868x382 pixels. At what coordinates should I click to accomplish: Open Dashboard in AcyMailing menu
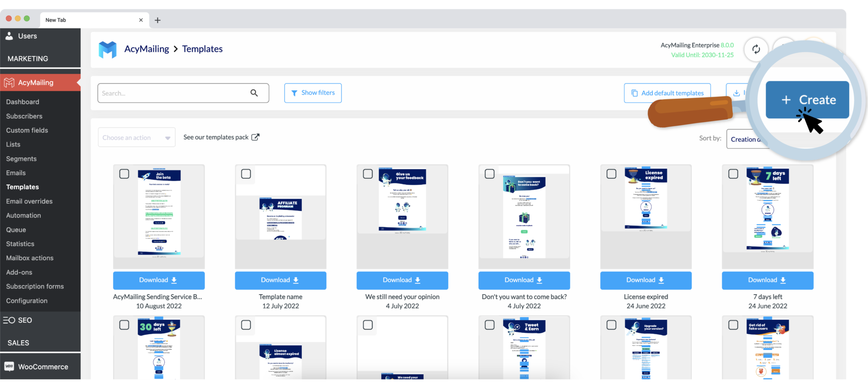coord(22,102)
